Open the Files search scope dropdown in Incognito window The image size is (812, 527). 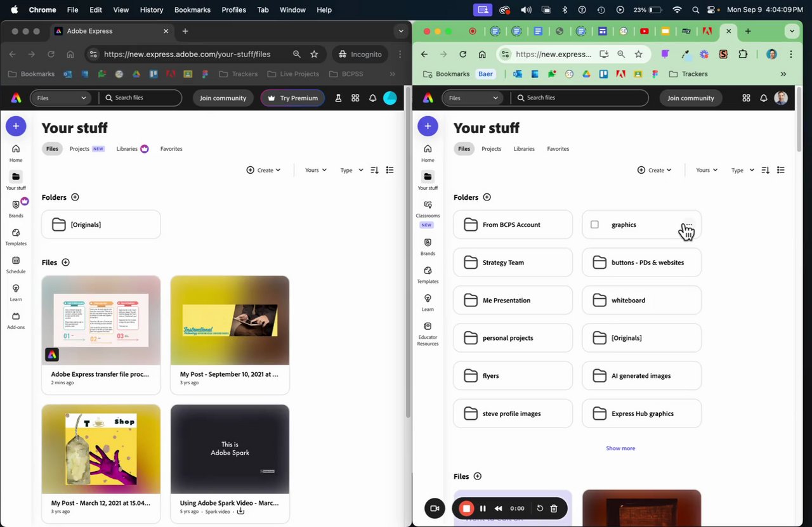click(62, 98)
